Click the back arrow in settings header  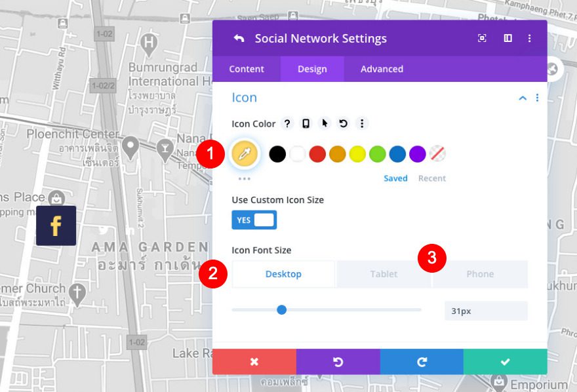point(239,39)
